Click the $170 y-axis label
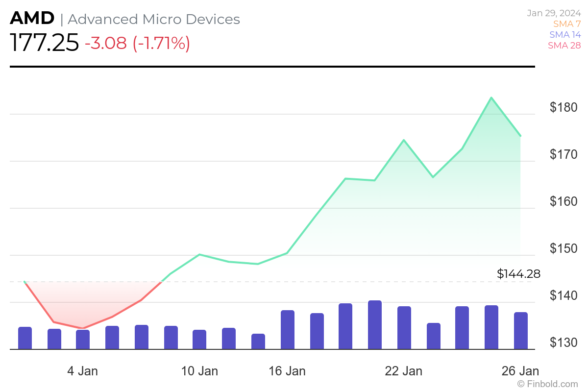The image size is (588, 392). click(563, 154)
